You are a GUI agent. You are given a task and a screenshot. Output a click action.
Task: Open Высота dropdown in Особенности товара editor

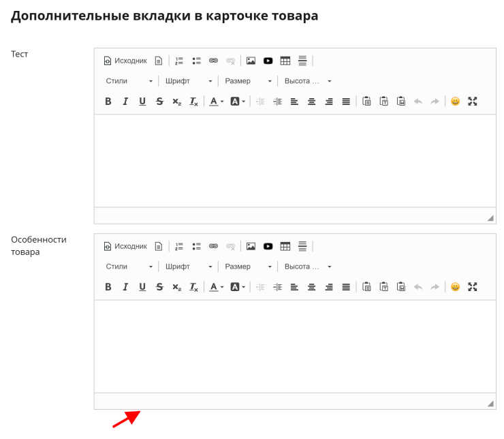point(308,267)
